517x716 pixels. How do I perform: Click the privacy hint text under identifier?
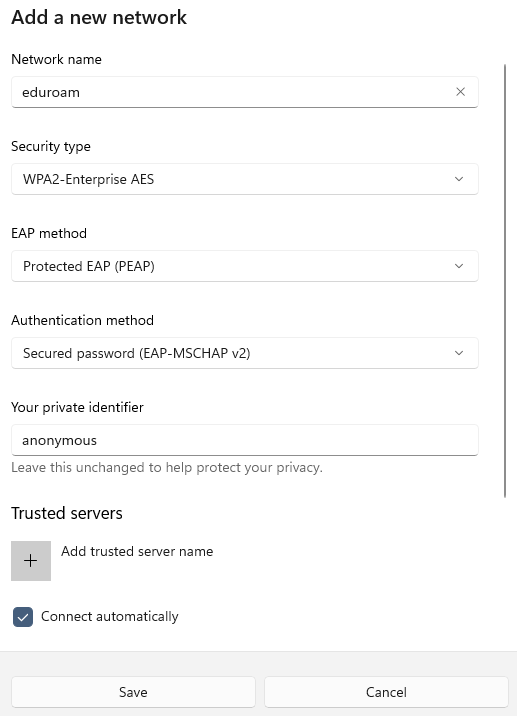point(167,468)
